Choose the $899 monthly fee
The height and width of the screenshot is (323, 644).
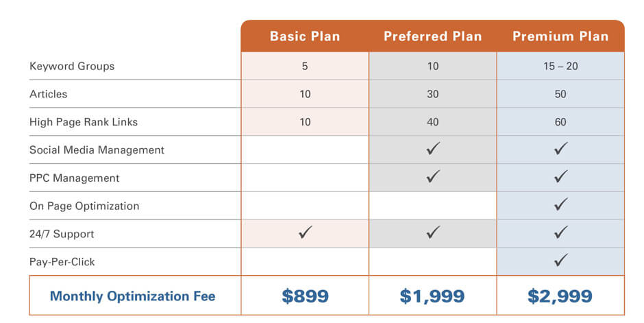coord(305,296)
